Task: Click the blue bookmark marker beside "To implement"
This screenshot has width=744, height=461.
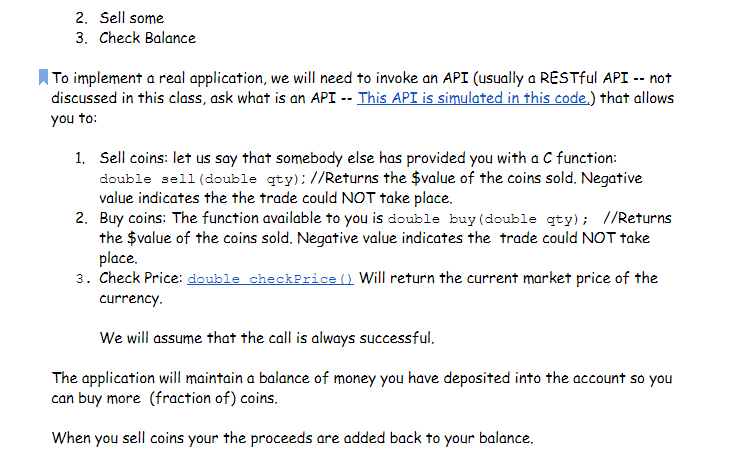Action: pos(43,77)
